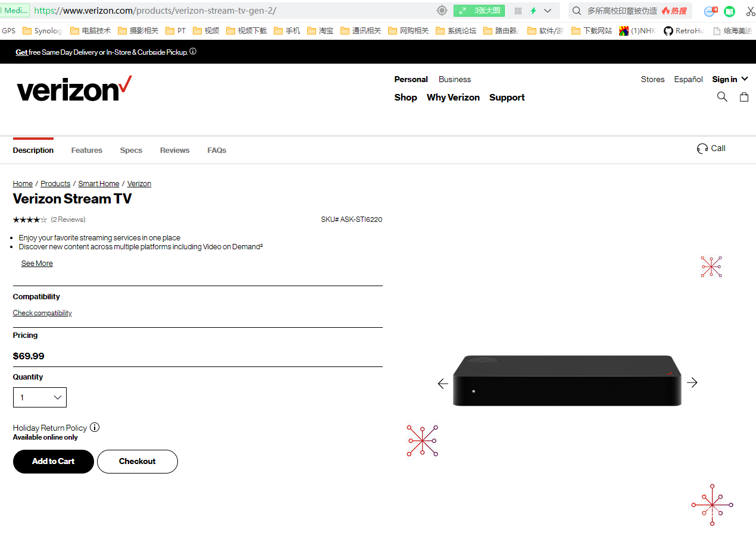Go to Products breadcrumb
Image resolution: width=756 pixels, height=558 pixels.
coord(55,184)
